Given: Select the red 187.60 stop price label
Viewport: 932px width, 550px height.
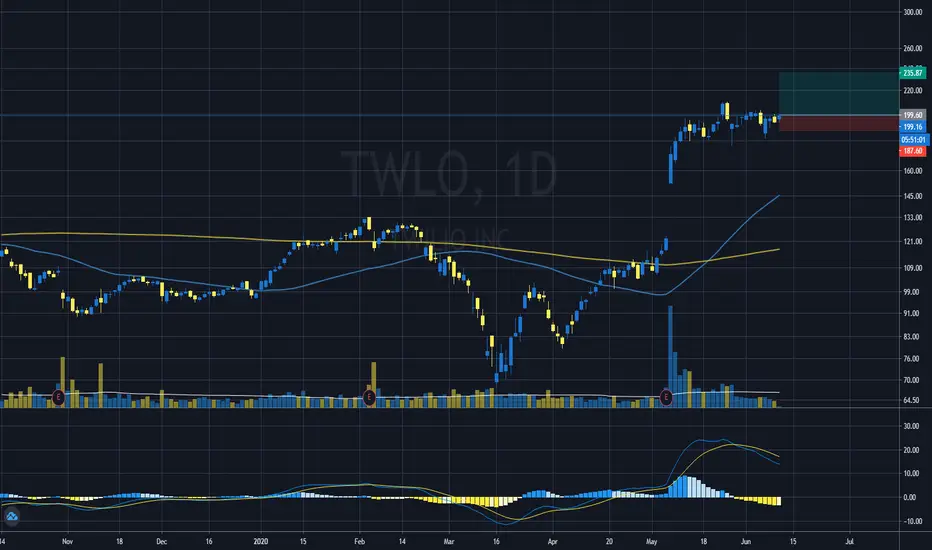Looking at the screenshot, I should (912, 151).
